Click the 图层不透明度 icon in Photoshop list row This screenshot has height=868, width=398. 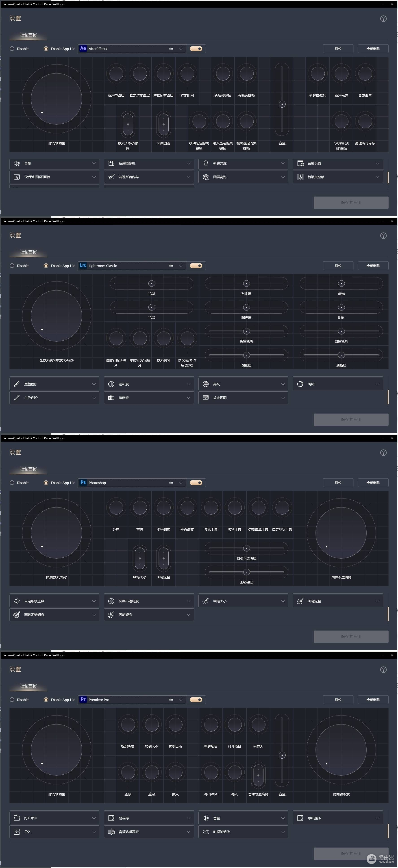point(111,601)
